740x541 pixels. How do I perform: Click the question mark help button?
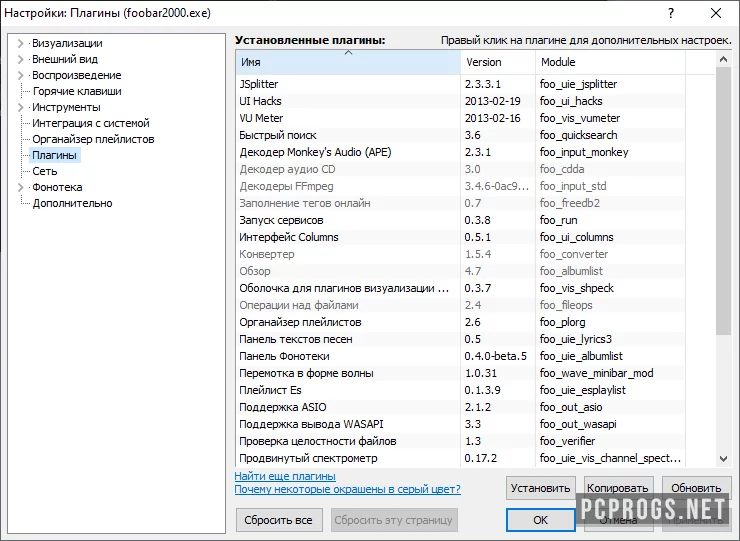coord(671,13)
